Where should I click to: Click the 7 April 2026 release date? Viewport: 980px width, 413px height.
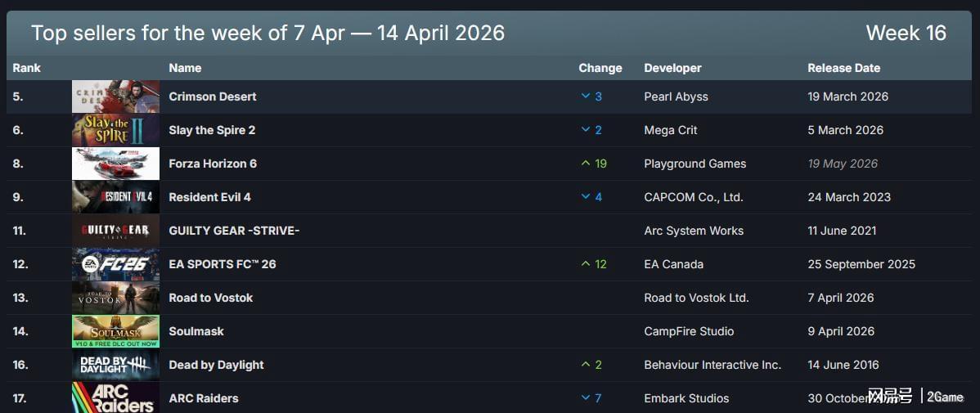841,298
